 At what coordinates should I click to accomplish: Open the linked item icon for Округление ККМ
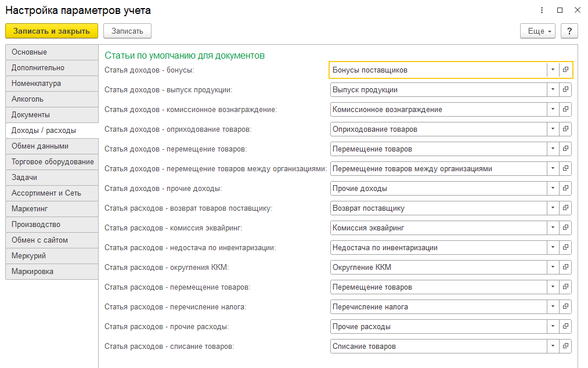click(x=565, y=268)
